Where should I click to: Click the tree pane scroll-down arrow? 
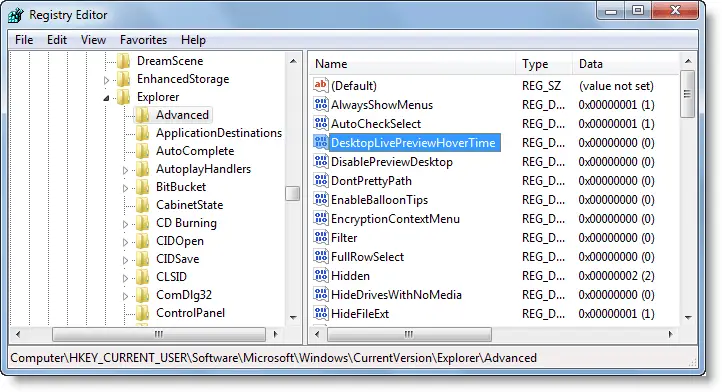pos(293,317)
